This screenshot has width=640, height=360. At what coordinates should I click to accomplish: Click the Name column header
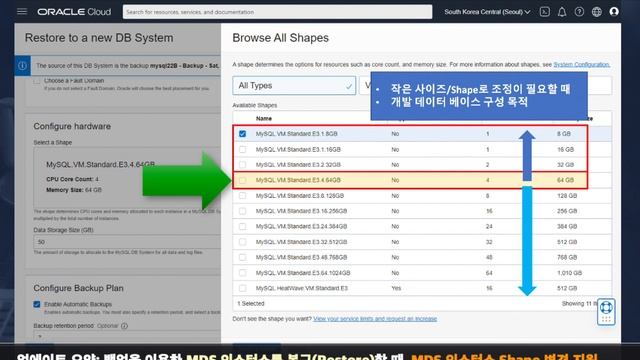click(x=264, y=118)
